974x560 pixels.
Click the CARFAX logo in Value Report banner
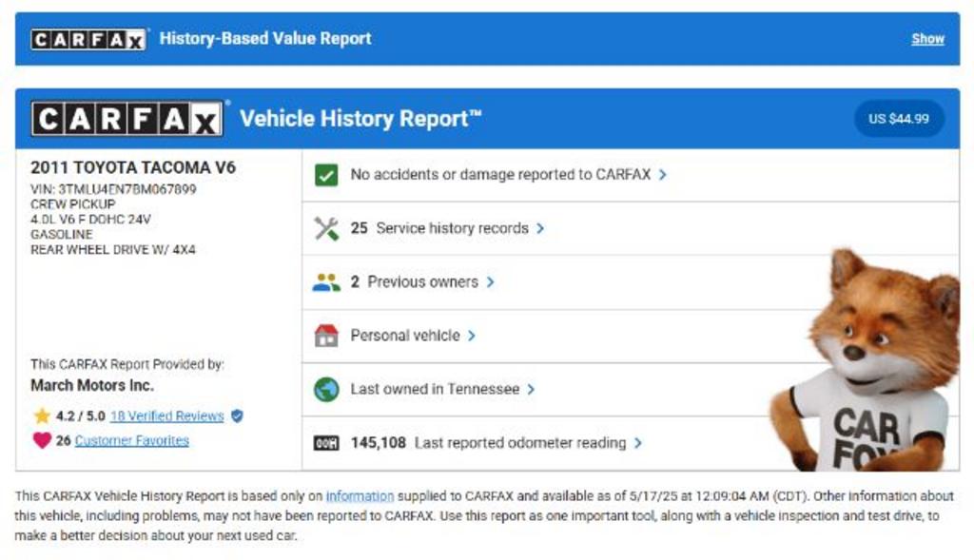click(88, 39)
